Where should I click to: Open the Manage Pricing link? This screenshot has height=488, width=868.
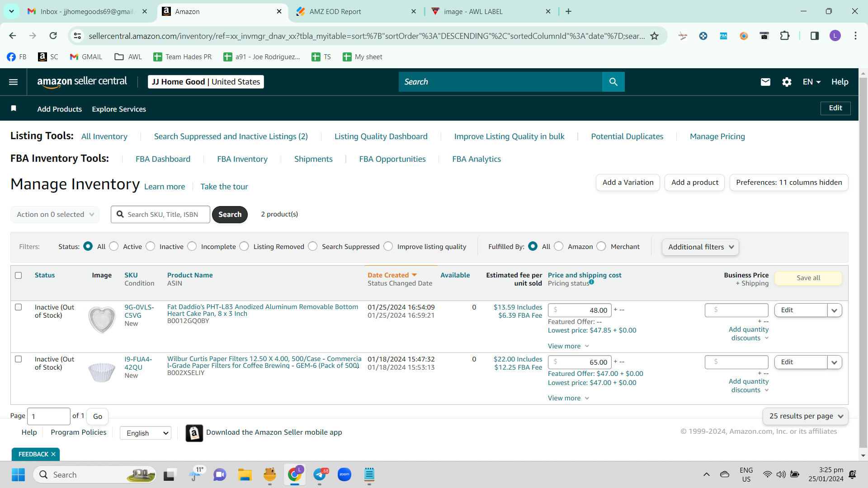(717, 136)
